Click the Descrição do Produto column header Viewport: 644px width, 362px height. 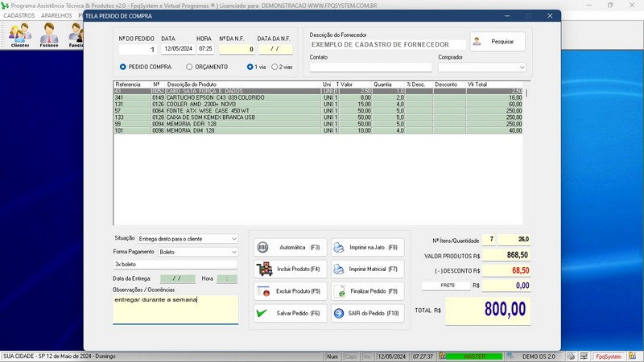coord(243,84)
